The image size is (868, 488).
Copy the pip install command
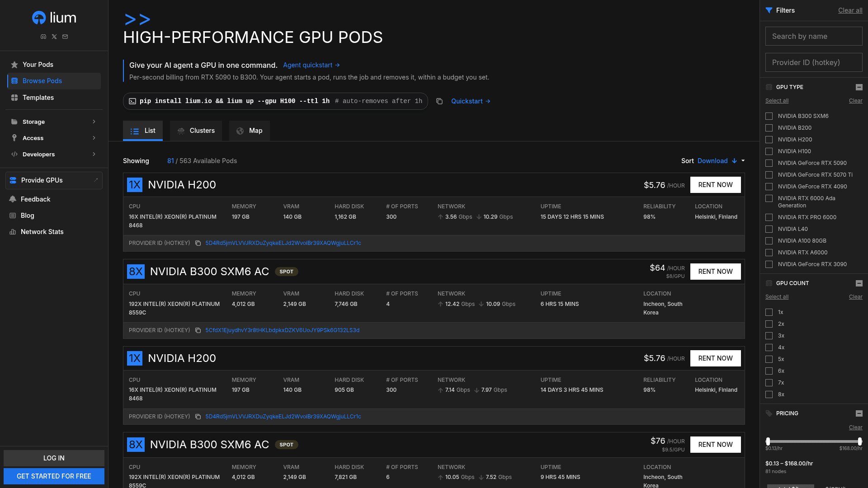439,101
